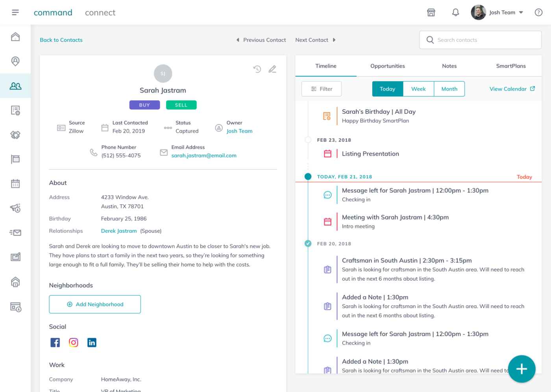Screen dimensions: 551x392
Task: View contact history via the clock icon
Action: click(x=257, y=69)
